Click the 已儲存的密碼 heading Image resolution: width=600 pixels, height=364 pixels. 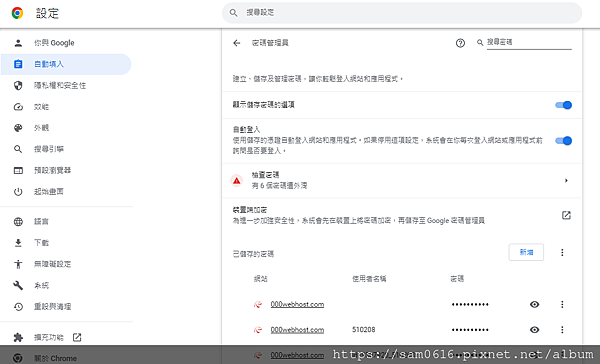point(253,254)
